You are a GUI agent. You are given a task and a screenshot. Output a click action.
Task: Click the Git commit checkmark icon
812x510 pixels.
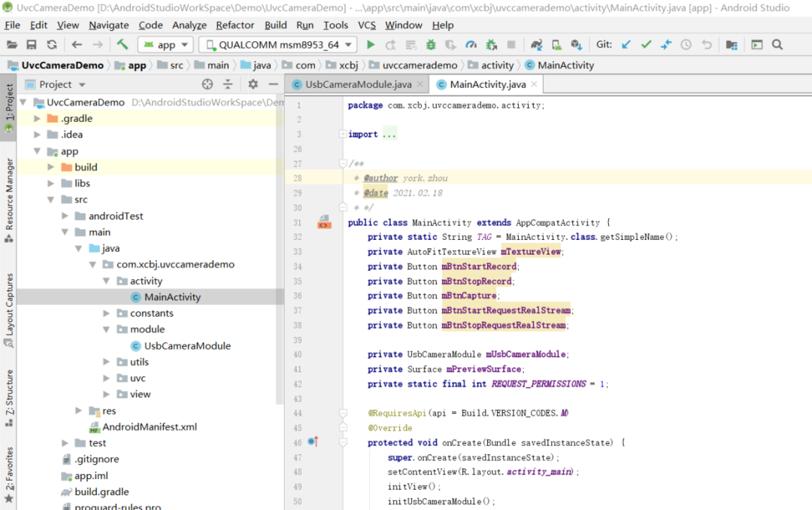[646, 45]
